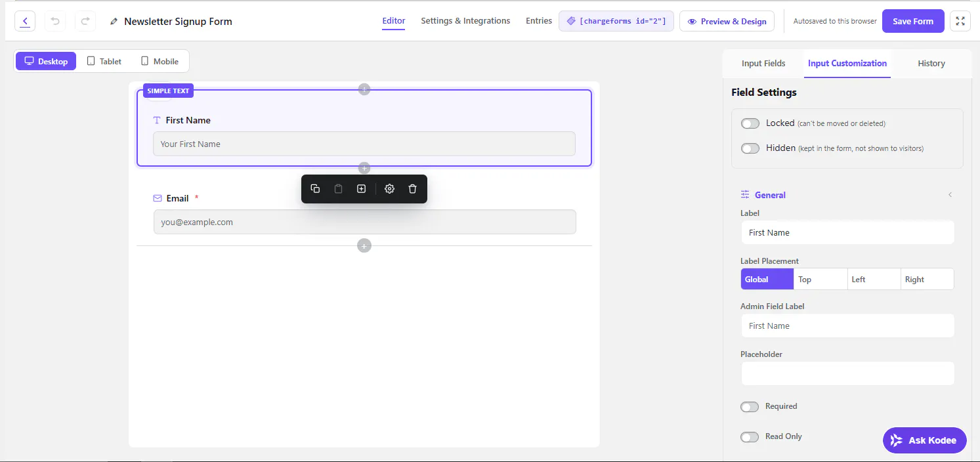Open Preview & Design
The height and width of the screenshot is (462, 980).
(727, 21)
